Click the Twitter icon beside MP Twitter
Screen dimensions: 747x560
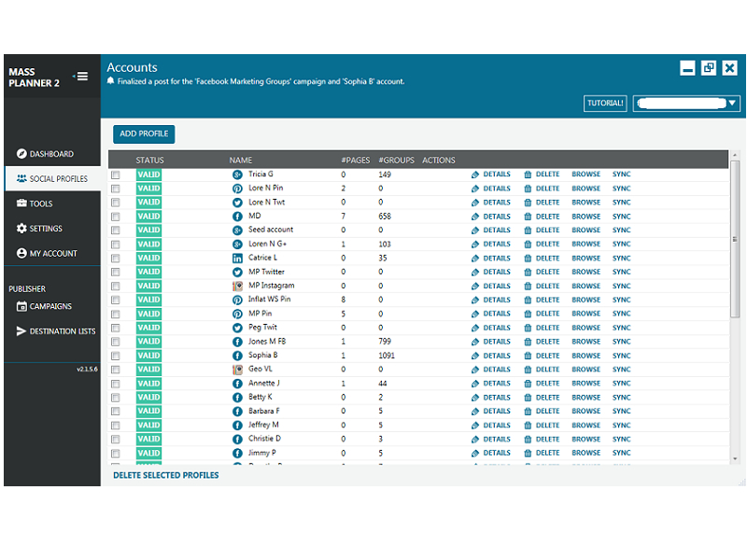pos(237,273)
